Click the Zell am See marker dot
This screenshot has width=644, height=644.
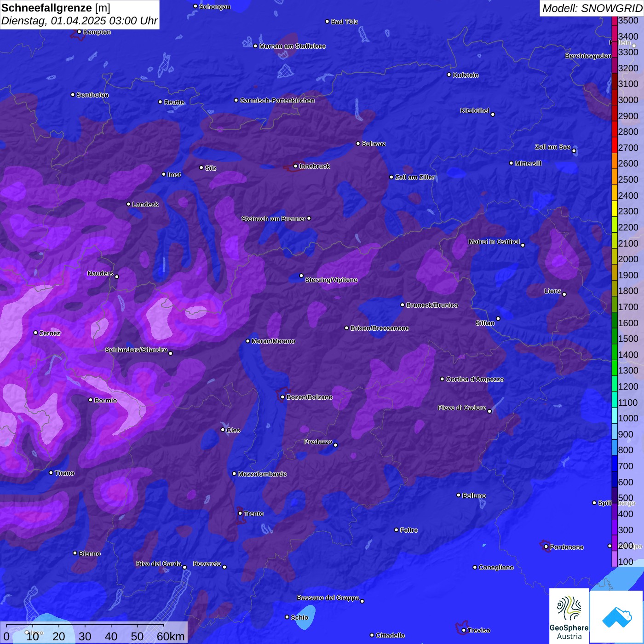[574, 151]
